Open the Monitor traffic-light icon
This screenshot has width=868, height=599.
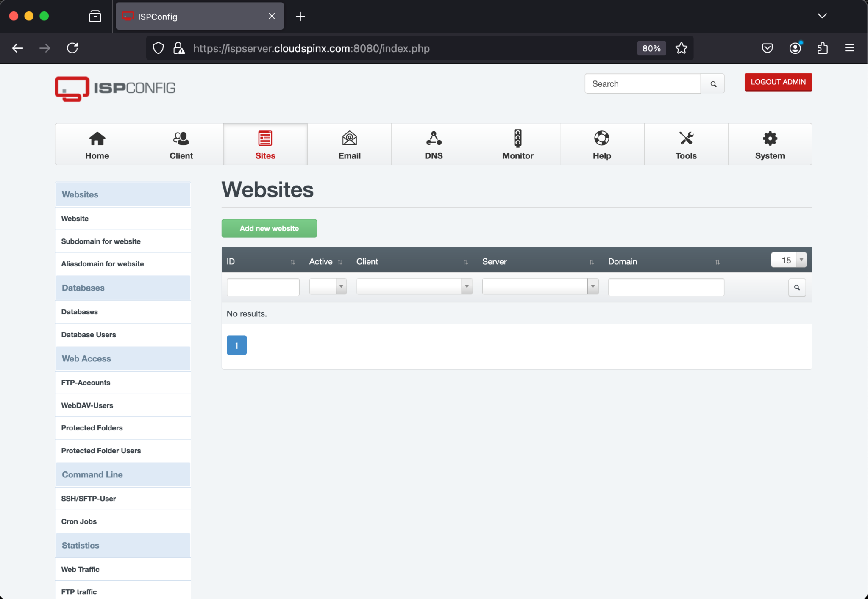pyautogui.click(x=517, y=139)
